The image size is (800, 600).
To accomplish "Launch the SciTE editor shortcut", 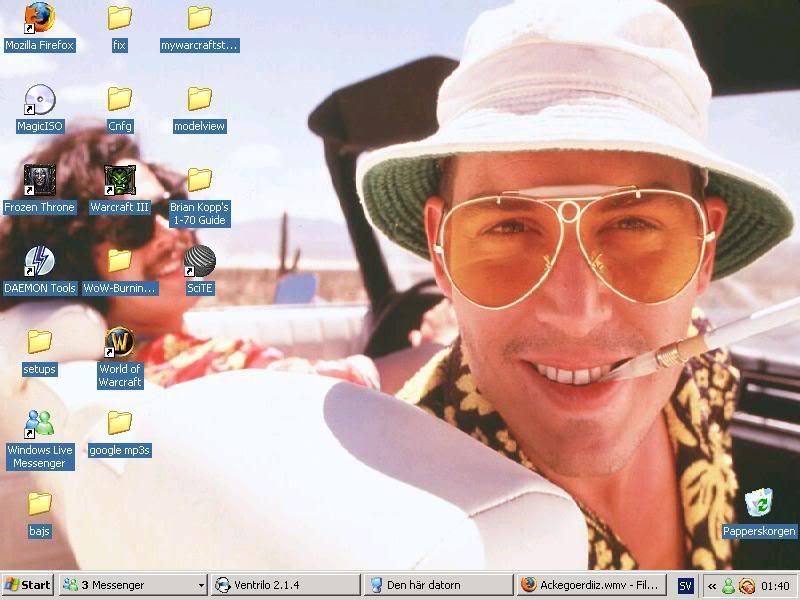I will pos(199,270).
